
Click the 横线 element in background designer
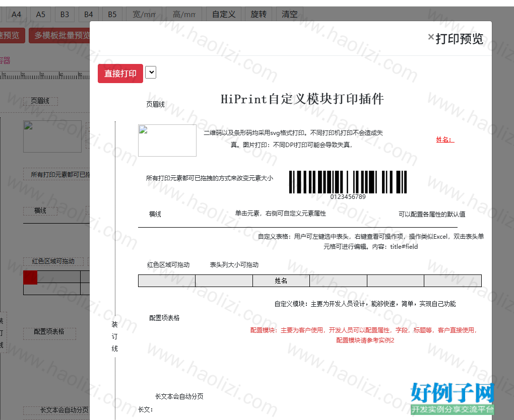point(40,211)
